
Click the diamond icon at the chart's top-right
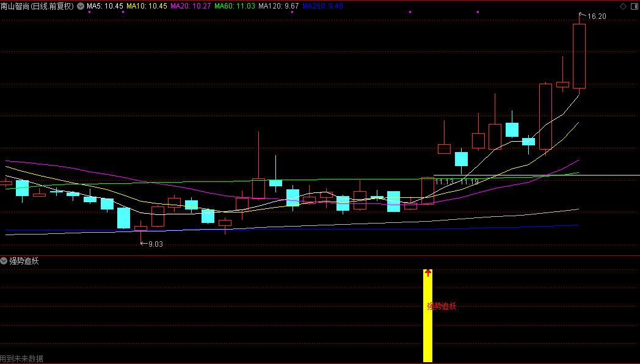(623, 7)
